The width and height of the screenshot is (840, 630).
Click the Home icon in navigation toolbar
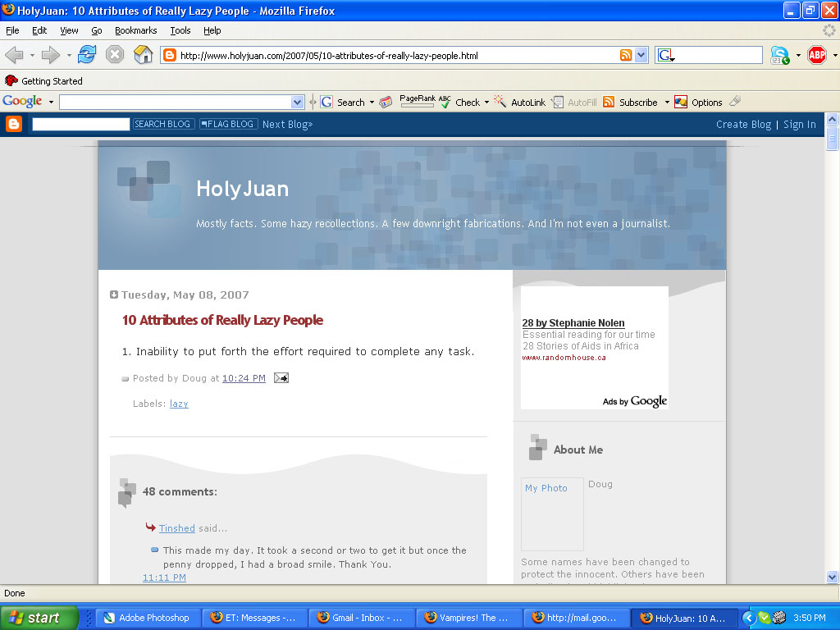coord(144,55)
